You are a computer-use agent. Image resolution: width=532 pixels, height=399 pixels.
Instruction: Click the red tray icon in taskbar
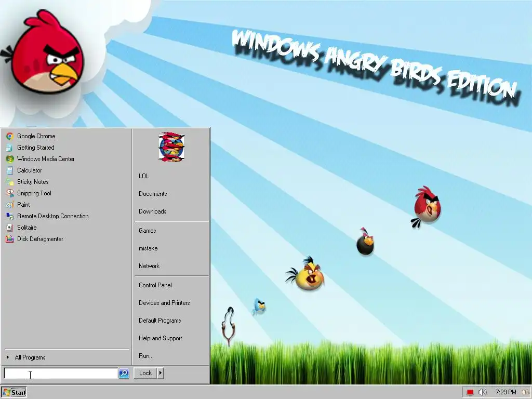point(470,392)
